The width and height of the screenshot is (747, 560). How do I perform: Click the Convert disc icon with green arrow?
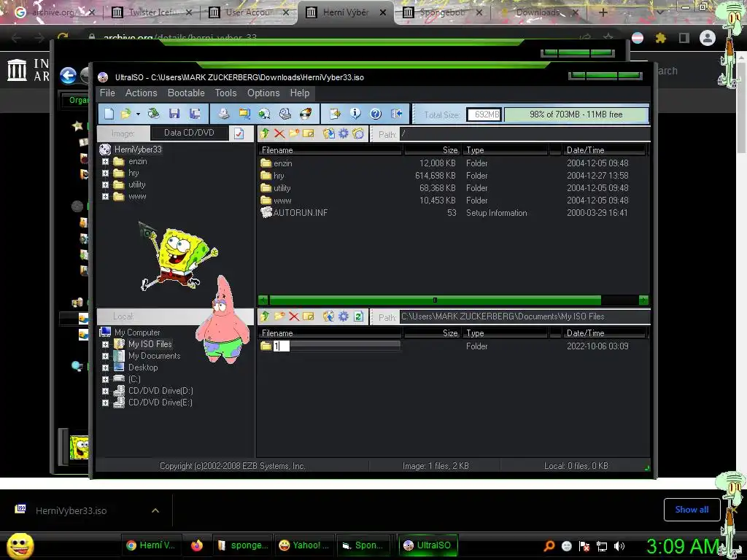264,113
